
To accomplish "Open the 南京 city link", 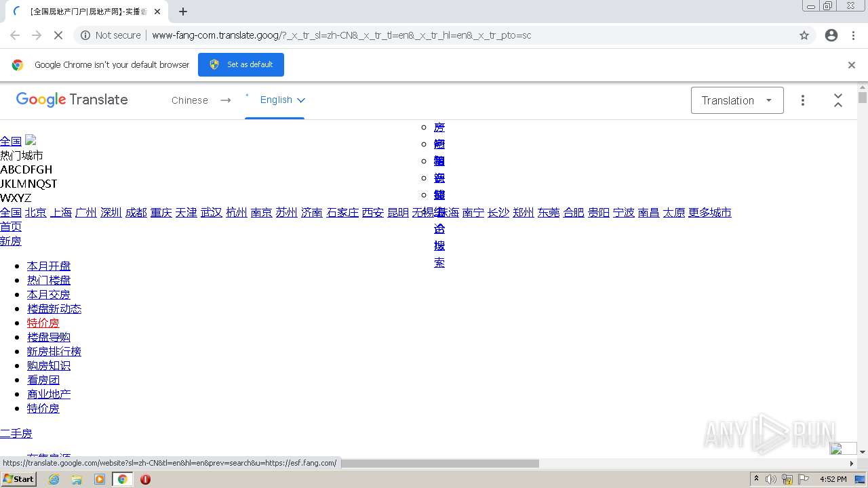I will pyautogui.click(x=262, y=212).
